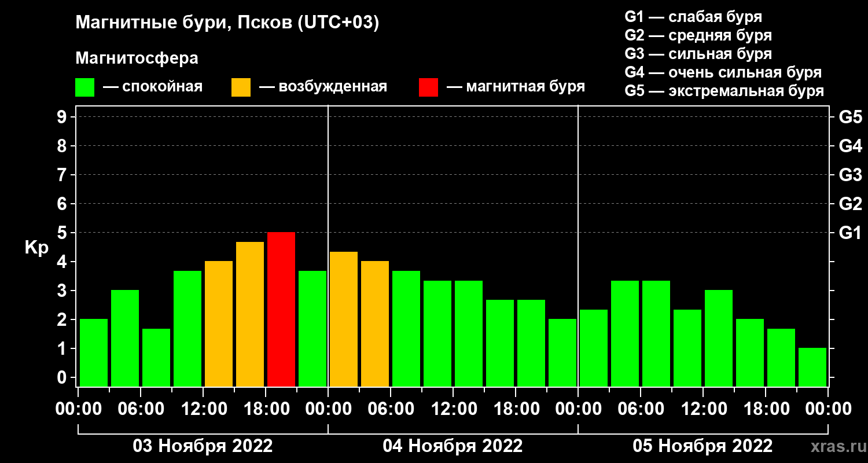Screen dimensions: 868x463
Task: Click the '7' value on the Kp axis
Action: coord(63,175)
